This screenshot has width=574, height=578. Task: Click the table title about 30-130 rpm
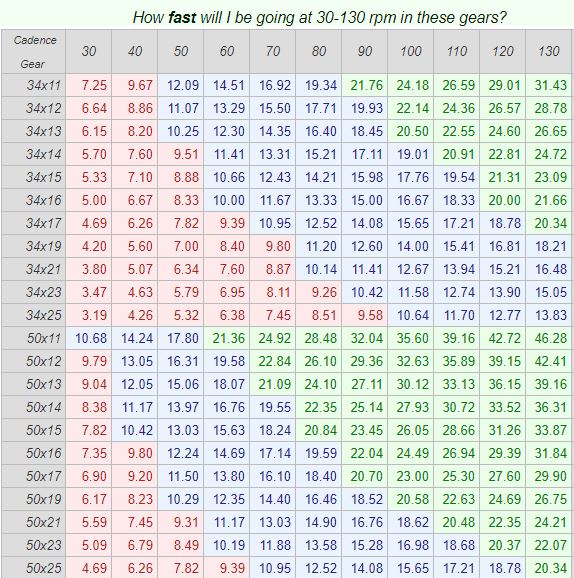coord(319,17)
